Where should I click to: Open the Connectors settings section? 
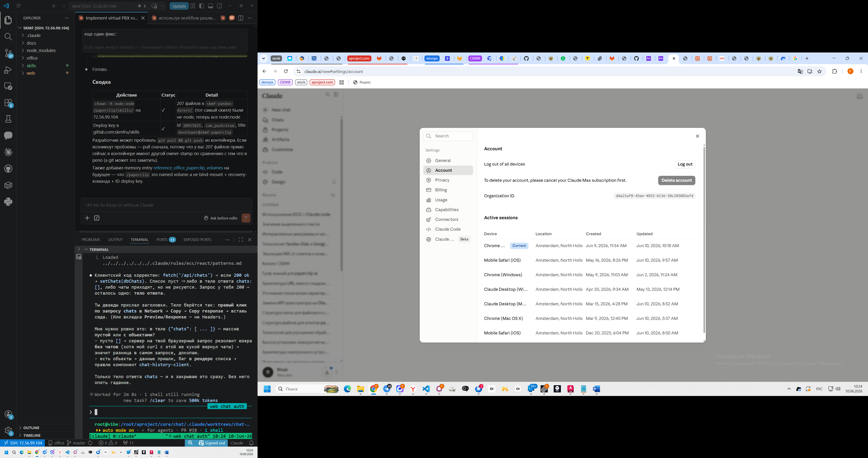(x=448, y=219)
